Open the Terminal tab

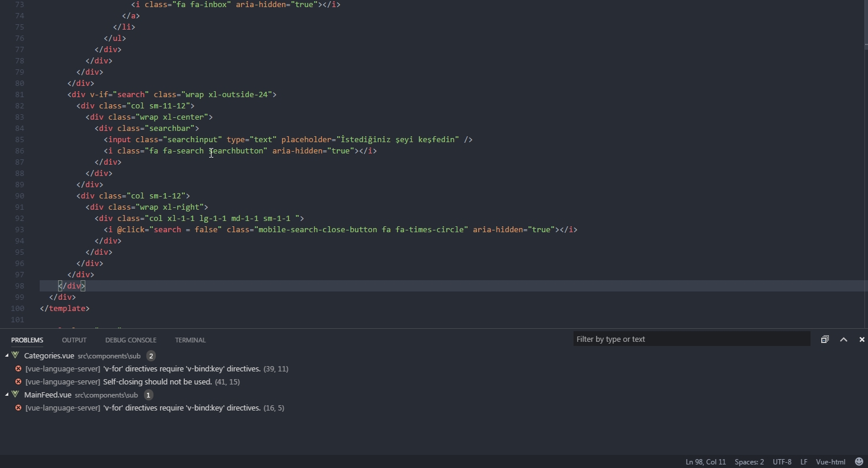pyautogui.click(x=190, y=340)
